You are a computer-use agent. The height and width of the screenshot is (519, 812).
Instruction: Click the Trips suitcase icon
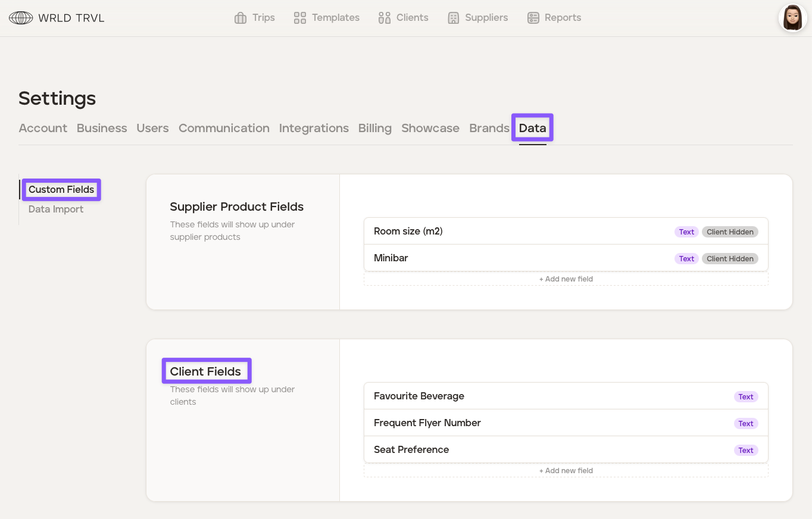(x=241, y=18)
